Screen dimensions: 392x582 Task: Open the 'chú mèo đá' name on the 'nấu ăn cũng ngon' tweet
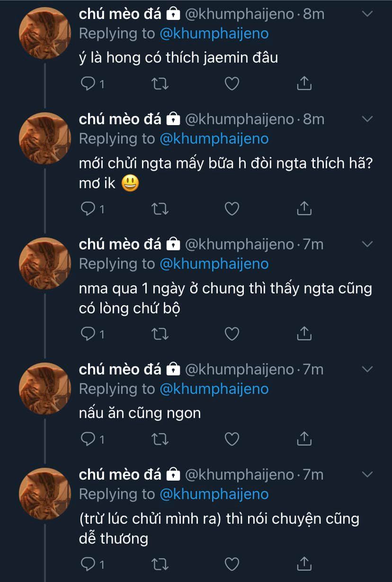tap(120, 369)
